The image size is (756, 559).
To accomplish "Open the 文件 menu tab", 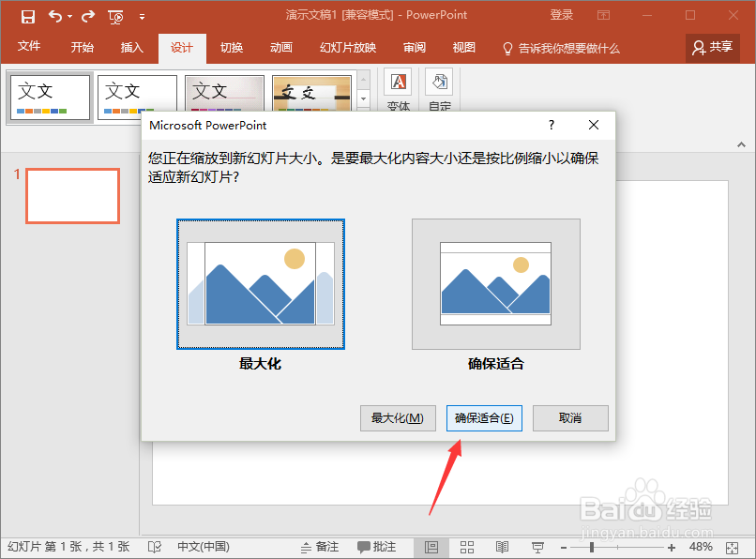I will [x=29, y=47].
